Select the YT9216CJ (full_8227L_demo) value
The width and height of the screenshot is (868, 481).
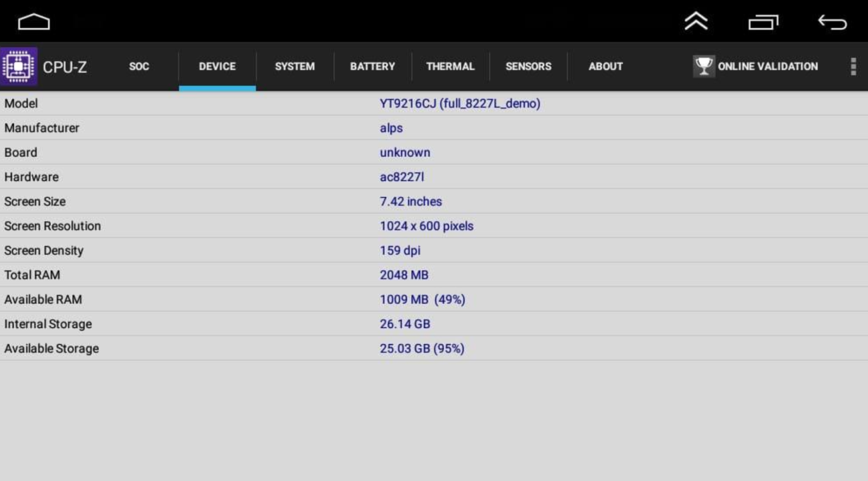coord(460,103)
